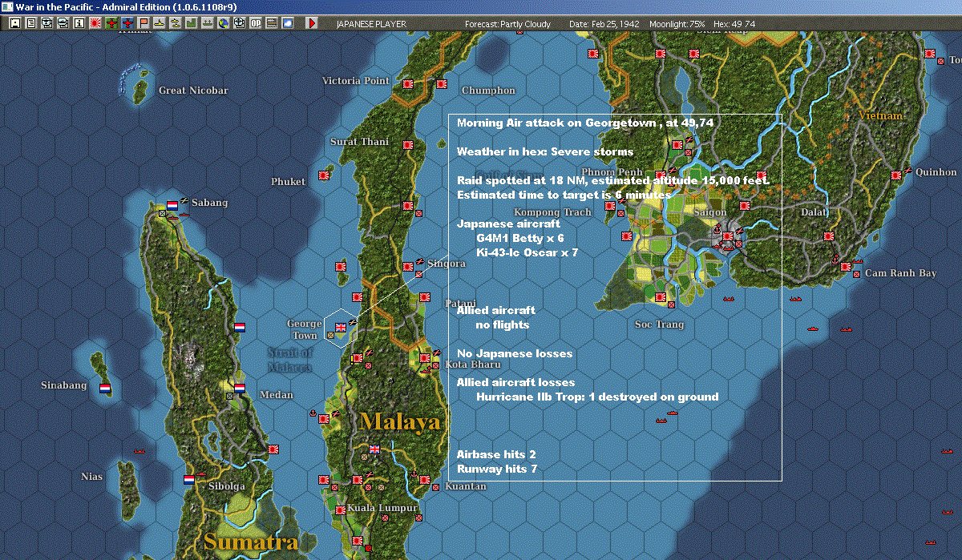Click the 'Weather in hex: Severe storms' line
Screen dimensions: 962x560
pyautogui.click(x=545, y=151)
